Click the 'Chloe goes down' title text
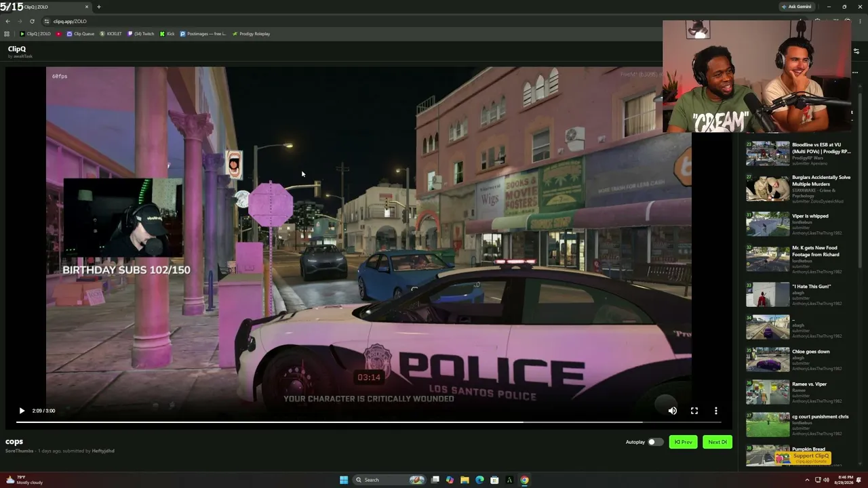868x488 pixels. coord(811,352)
